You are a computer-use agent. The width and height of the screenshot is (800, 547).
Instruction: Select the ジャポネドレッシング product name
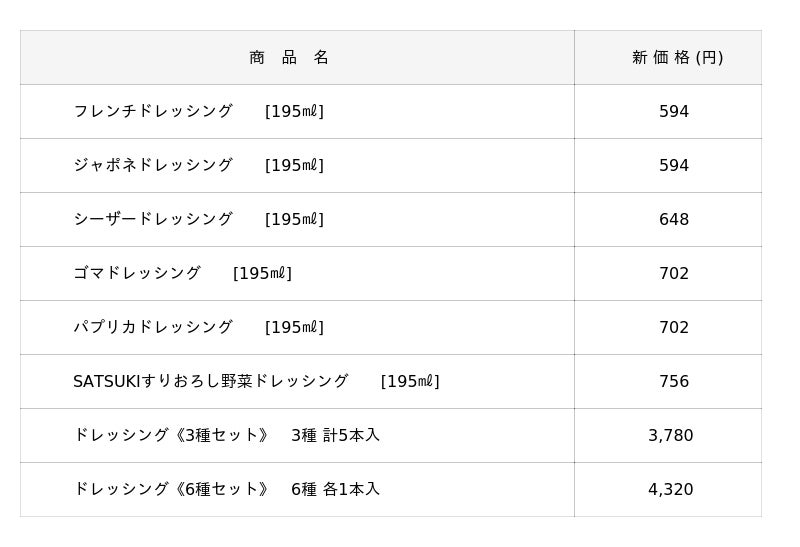click(x=153, y=166)
